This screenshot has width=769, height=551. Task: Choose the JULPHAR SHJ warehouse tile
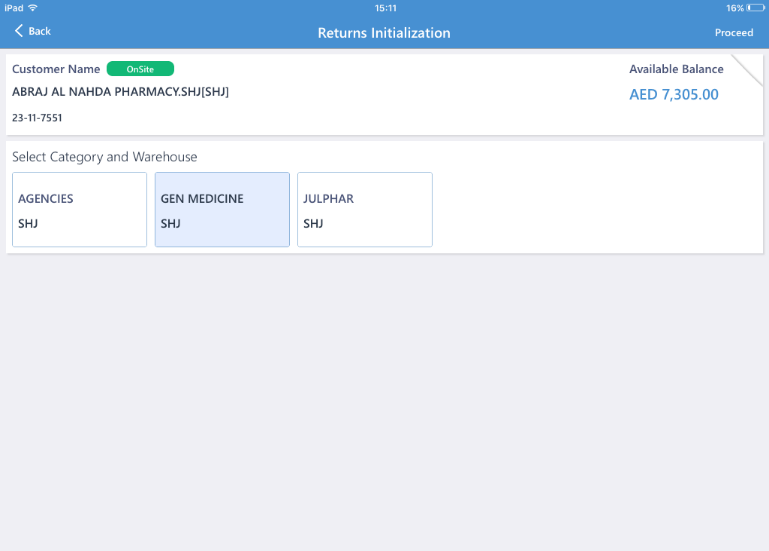365,210
